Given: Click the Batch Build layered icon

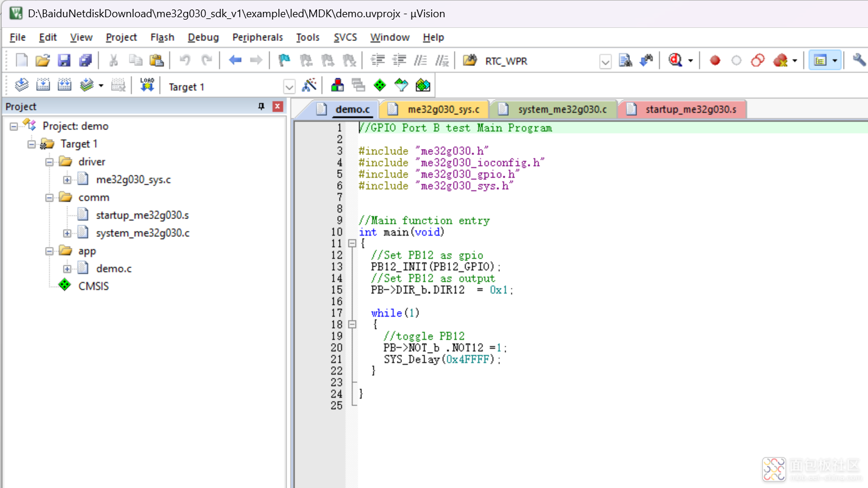Looking at the screenshot, I should [x=87, y=85].
